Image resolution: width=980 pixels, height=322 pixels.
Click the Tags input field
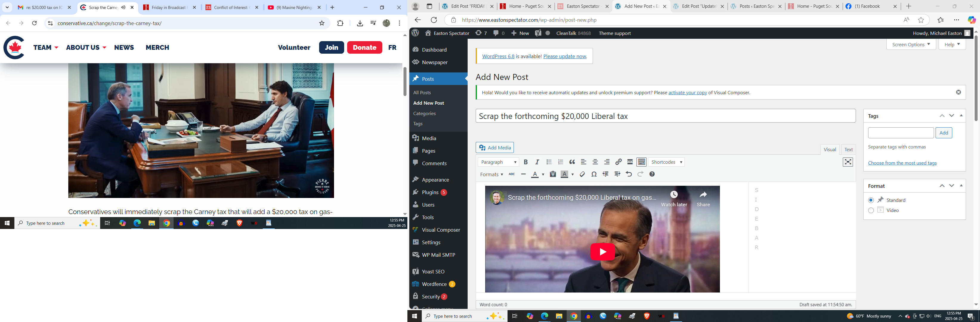pos(900,133)
